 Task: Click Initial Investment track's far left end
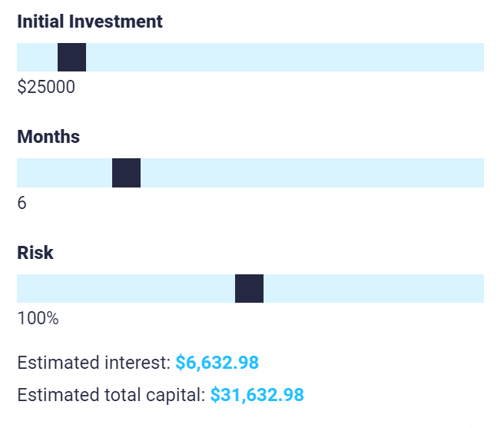19,58
